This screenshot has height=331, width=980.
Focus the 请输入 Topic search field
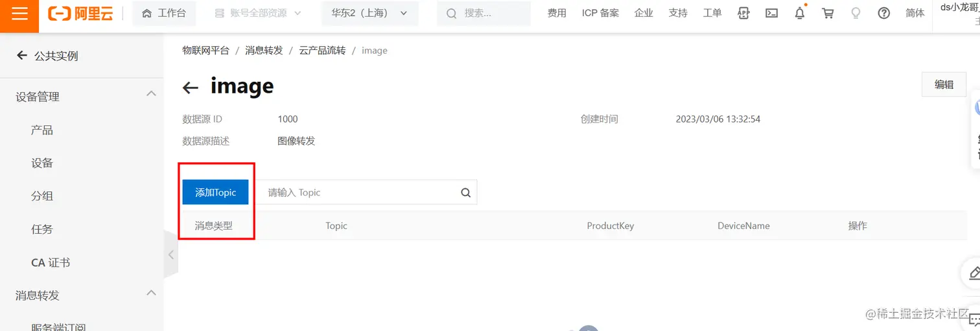tap(360, 193)
